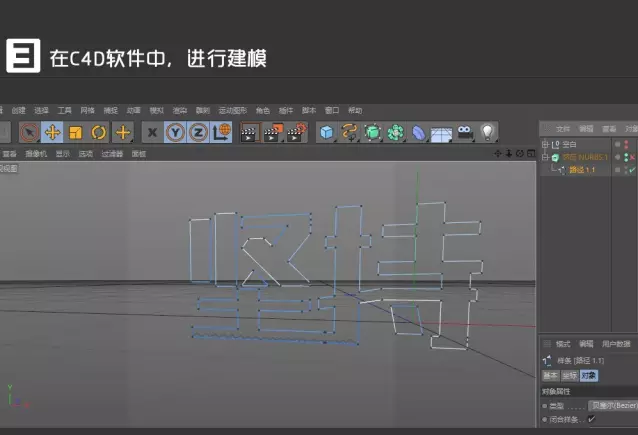Open Render Settings gear clapperboard icon
638x435 pixels.
(x=297, y=132)
